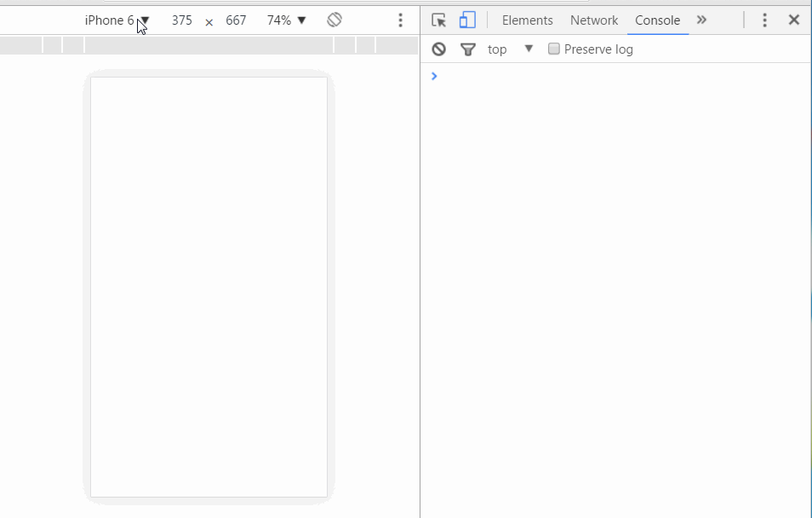This screenshot has width=812, height=518.
Task: Clear the console with the clear icon
Action: coord(438,49)
